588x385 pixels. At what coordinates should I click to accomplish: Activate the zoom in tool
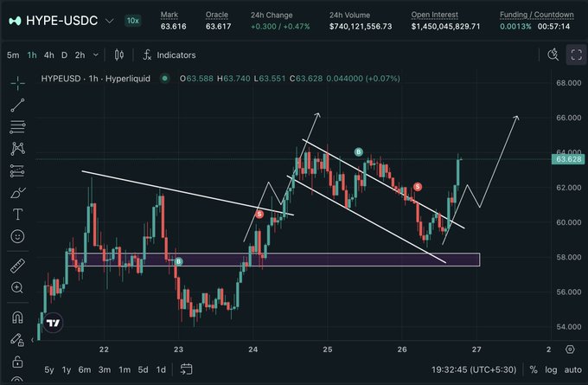(x=17, y=288)
